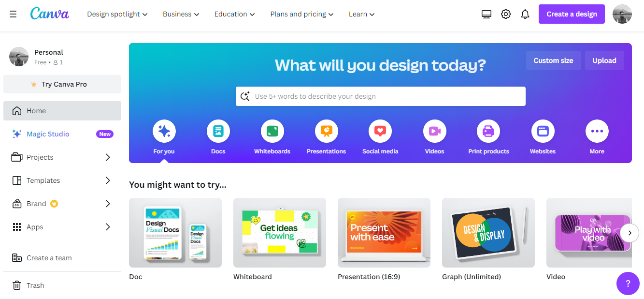
Task: Expand the Templates sidebar chevron
Action: click(x=108, y=180)
